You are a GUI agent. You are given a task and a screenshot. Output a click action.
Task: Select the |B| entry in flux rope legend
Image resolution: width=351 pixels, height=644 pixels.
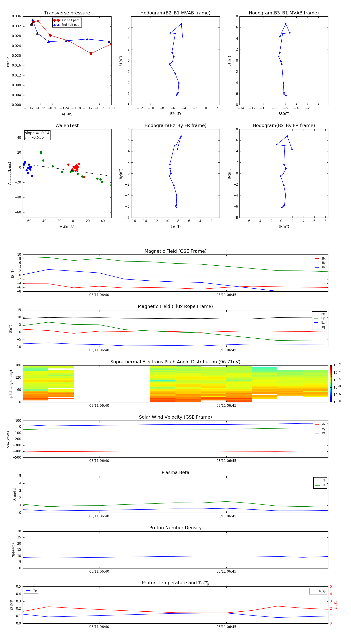[x=320, y=327]
